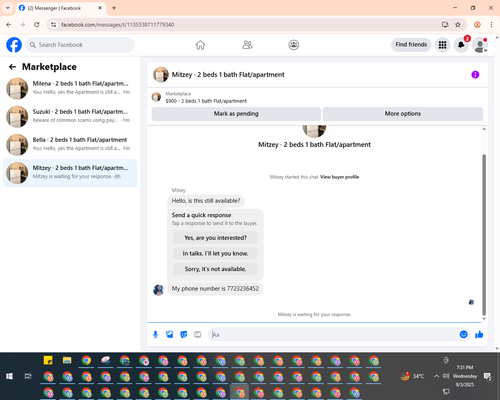Open the account profile menu
Viewport: 500px width, 400px height.
coord(480,45)
